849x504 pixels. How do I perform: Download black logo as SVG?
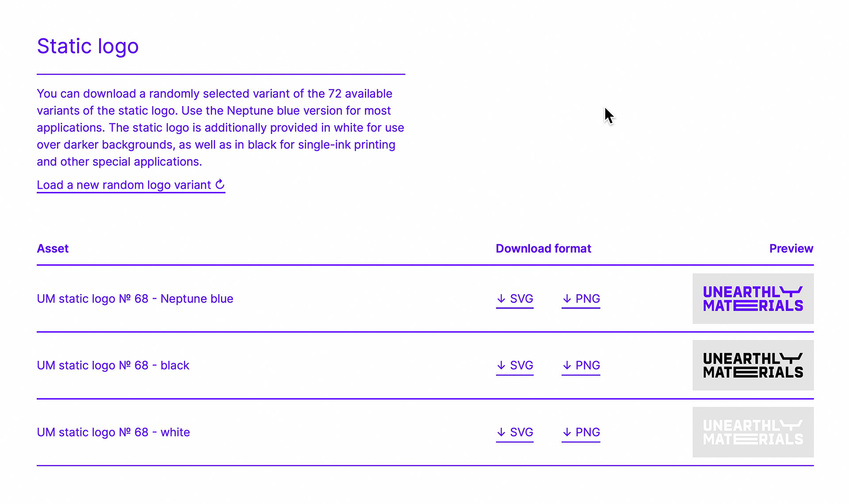click(521, 366)
